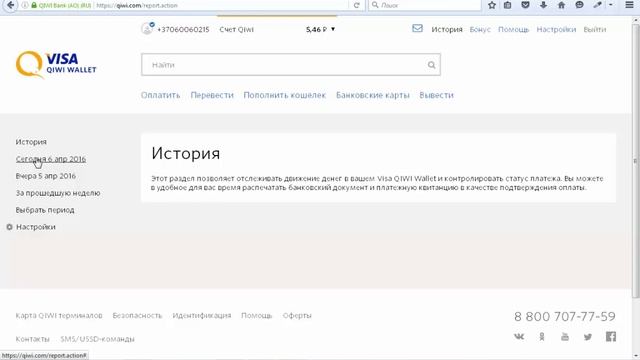Viewport: 640px width, 360px height.
Task: Click the SMS/USSD-команды footer link
Action: (97, 339)
